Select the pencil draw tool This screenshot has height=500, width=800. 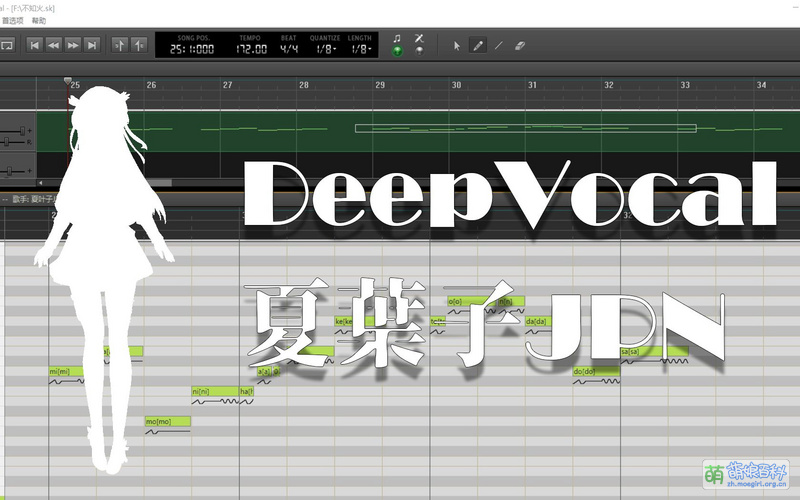coord(478,45)
